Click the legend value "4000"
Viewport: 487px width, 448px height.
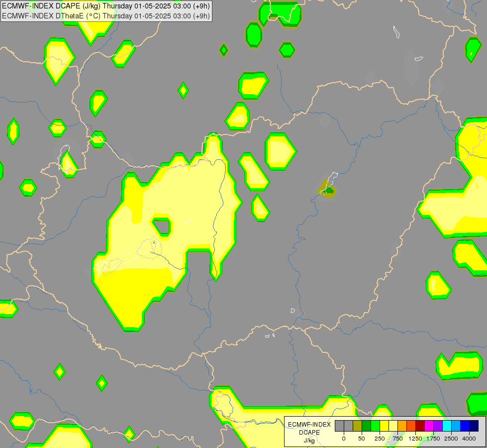point(469,439)
